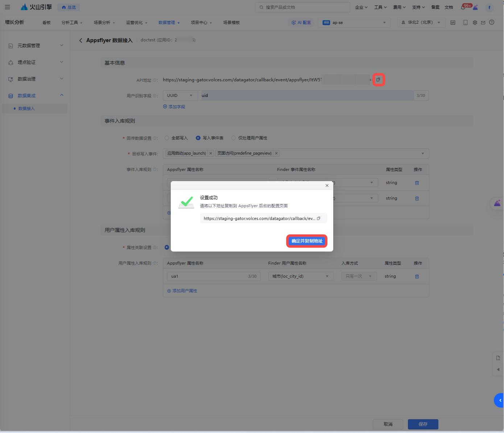Click the uid user identifier input
Viewport: 504px width, 433px height.
click(x=313, y=95)
